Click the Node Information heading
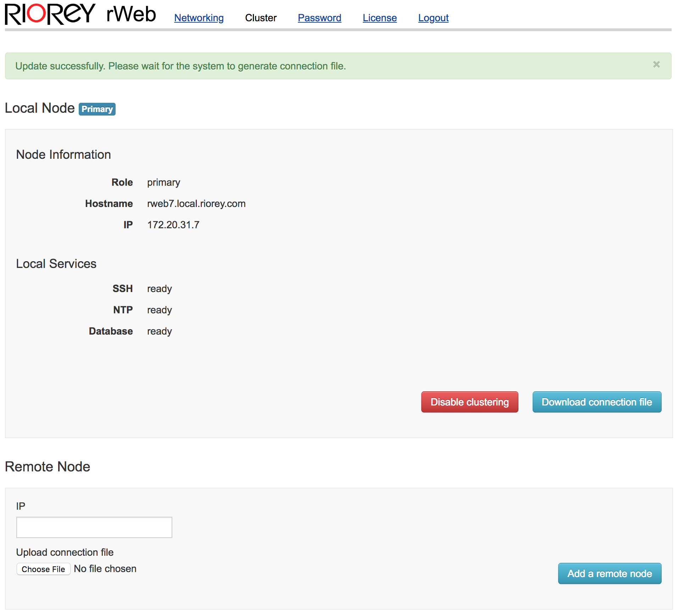This screenshot has height=616, width=678. click(63, 155)
